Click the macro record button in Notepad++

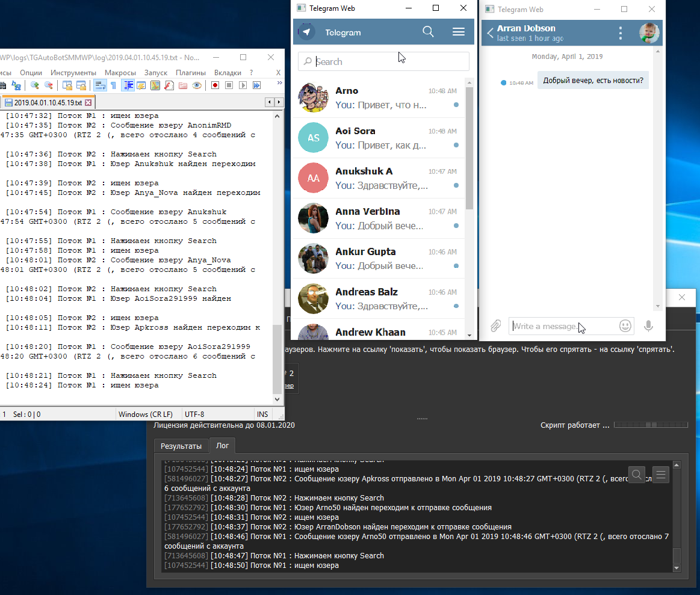pyautogui.click(x=215, y=86)
